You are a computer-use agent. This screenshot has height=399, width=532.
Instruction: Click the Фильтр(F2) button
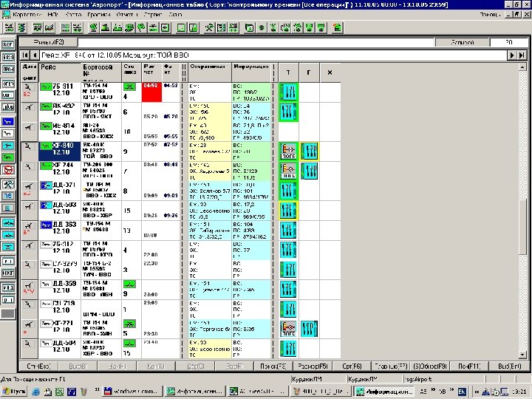[49, 42]
